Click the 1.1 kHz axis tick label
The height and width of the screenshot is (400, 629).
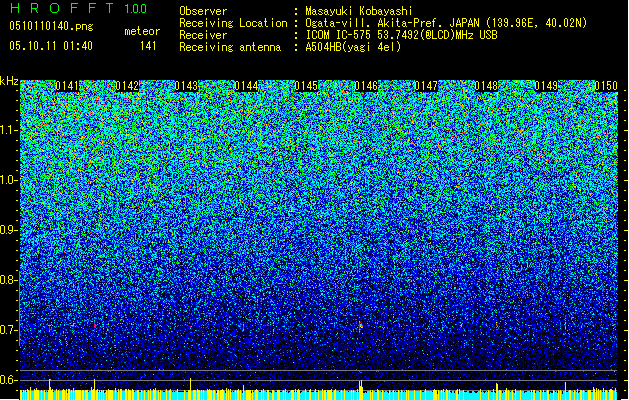pyautogui.click(x=8, y=130)
